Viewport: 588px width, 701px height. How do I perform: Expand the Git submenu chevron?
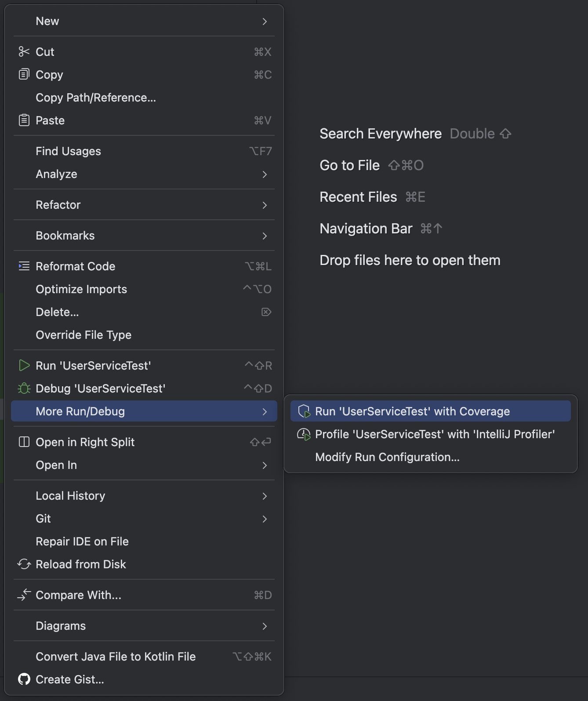pos(265,519)
